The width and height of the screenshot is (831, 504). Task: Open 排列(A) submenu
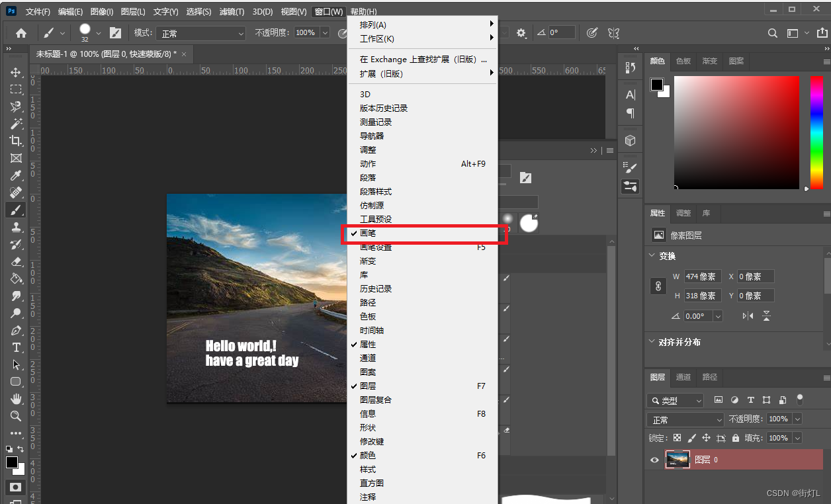click(423, 25)
